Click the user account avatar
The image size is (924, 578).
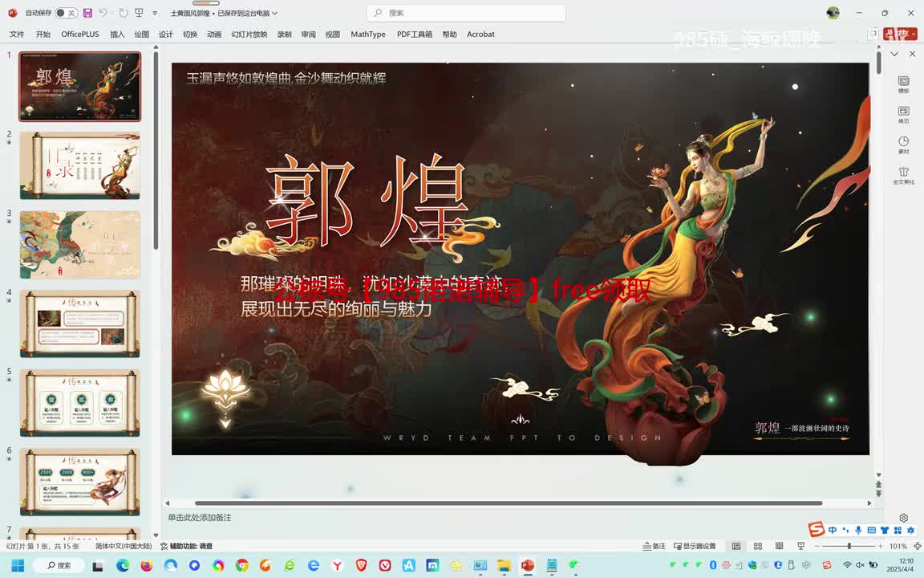[833, 13]
